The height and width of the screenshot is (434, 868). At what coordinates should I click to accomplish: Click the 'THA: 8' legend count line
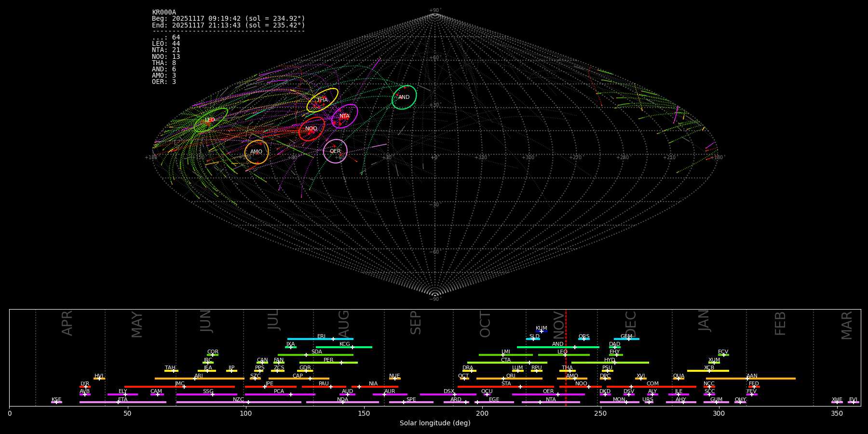pos(164,63)
